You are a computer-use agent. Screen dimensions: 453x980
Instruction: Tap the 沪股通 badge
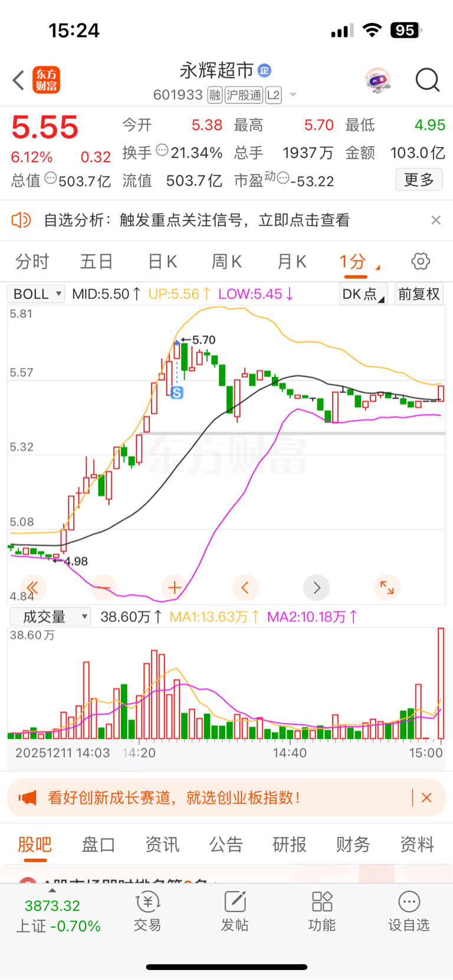[x=244, y=95]
